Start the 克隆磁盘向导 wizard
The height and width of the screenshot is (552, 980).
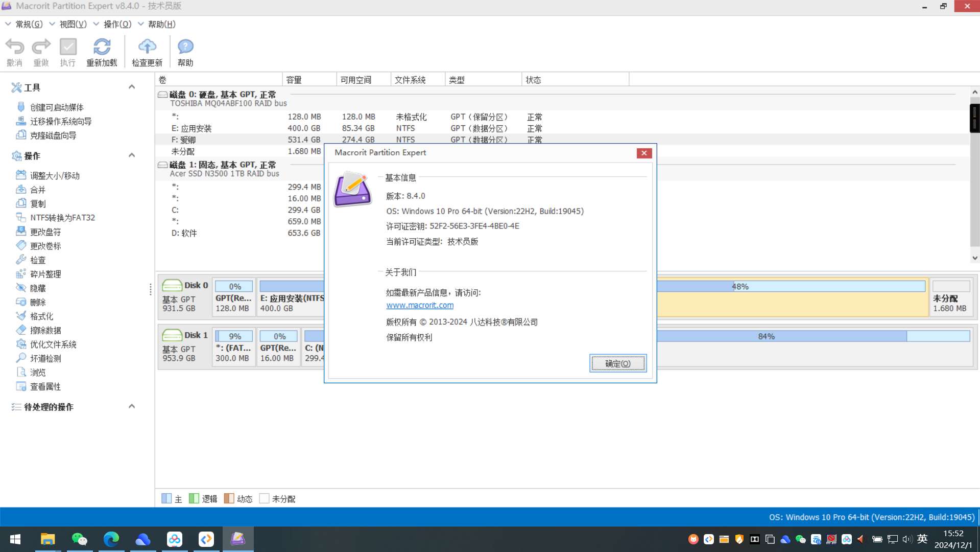click(46, 135)
